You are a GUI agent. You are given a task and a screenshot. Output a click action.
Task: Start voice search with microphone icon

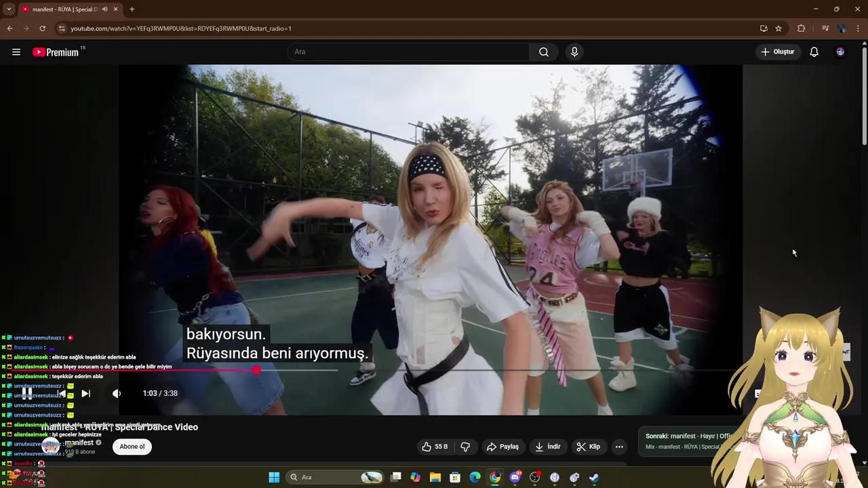point(574,52)
